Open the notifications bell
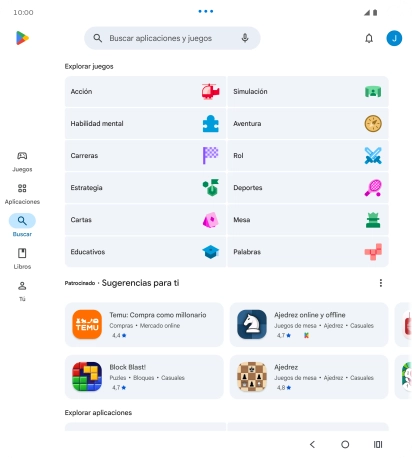The height and width of the screenshot is (458, 412). point(369,38)
